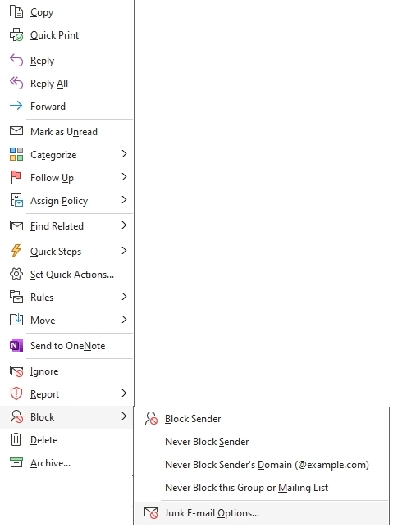
Task: Open the Report text entry
Action: [x=44, y=394]
